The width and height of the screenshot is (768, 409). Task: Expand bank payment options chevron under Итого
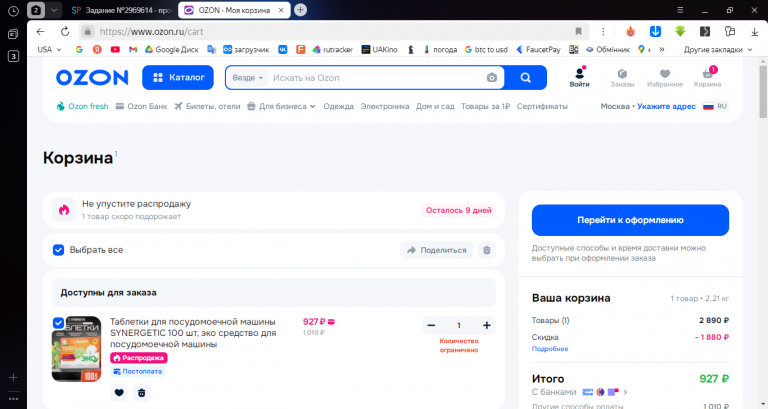[x=625, y=392]
